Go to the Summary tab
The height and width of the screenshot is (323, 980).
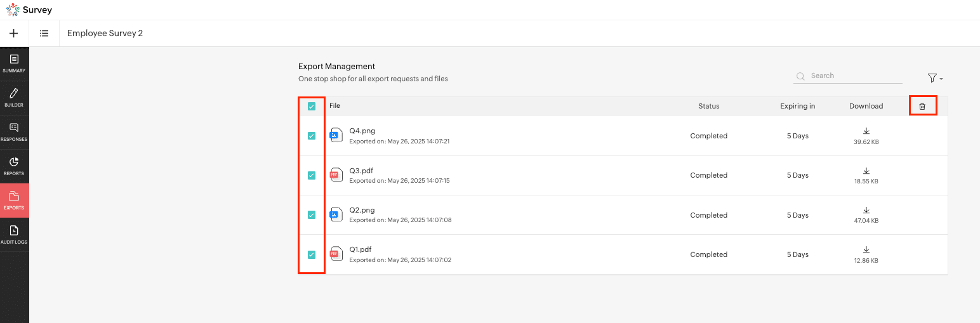click(14, 63)
